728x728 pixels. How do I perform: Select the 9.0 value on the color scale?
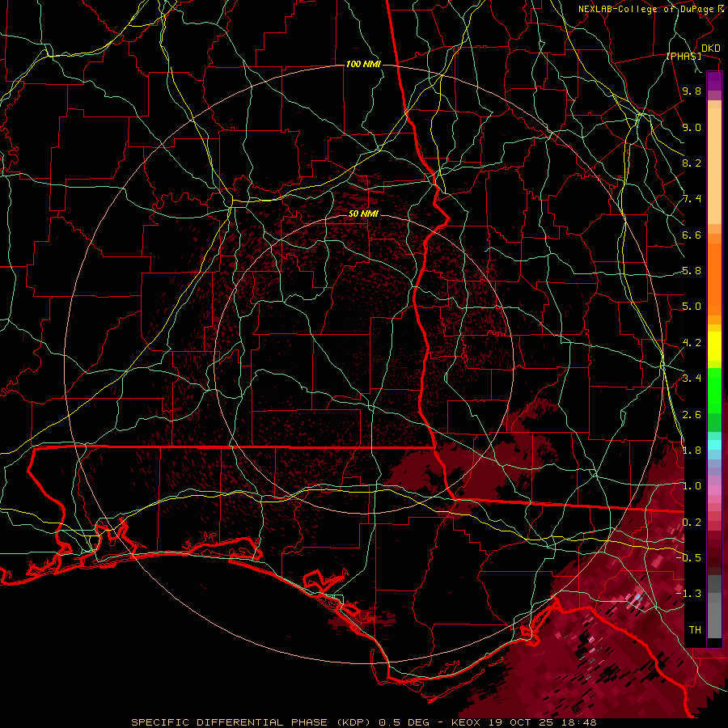(692, 127)
